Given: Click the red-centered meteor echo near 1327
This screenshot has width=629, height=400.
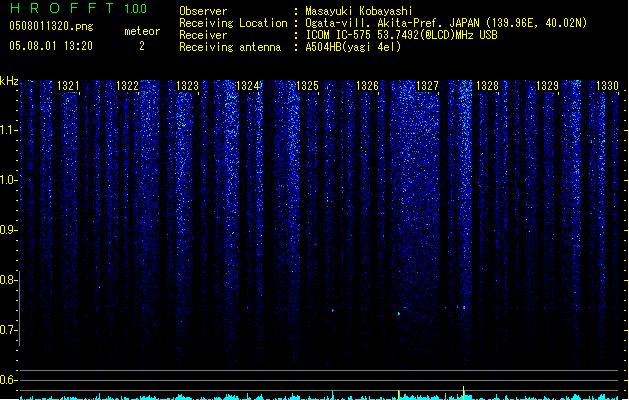Looking at the screenshot, I should [464, 308].
